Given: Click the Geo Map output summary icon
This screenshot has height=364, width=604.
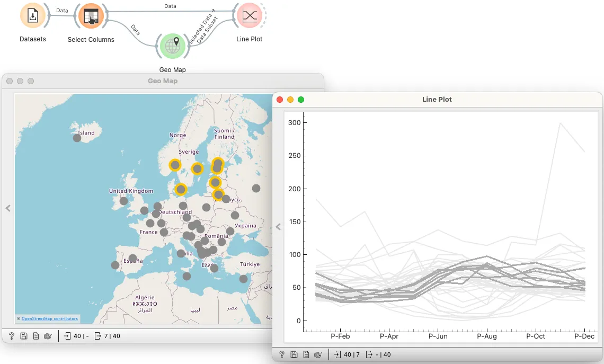Looking at the screenshot, I should click(98, 336).
